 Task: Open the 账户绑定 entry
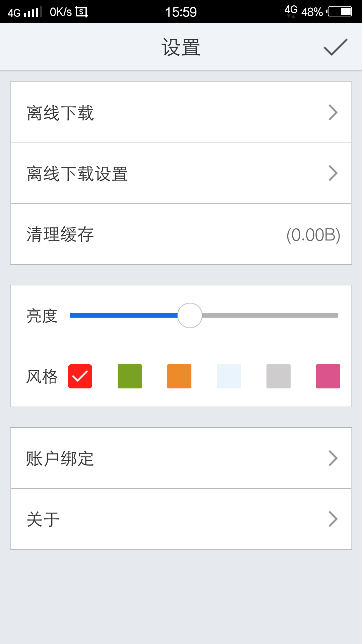[x=60, y=459]
